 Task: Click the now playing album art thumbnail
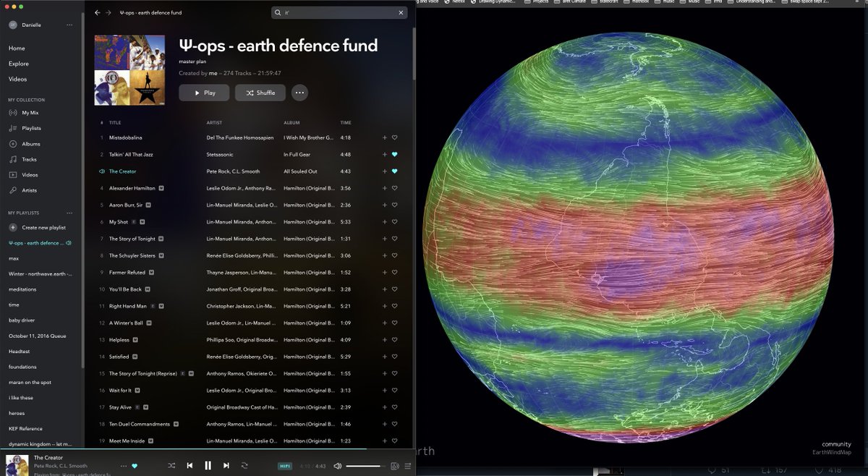(17, 465)
